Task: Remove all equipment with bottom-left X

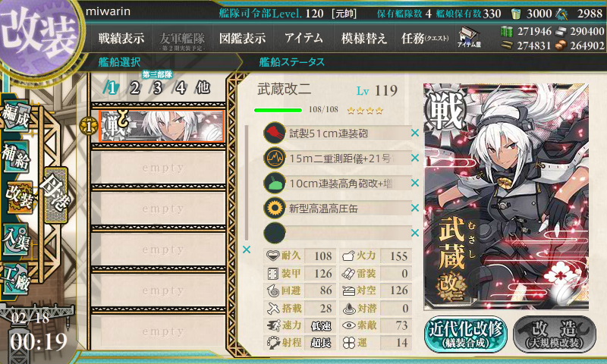Action: pyautogui.click(x=246, y=250)
